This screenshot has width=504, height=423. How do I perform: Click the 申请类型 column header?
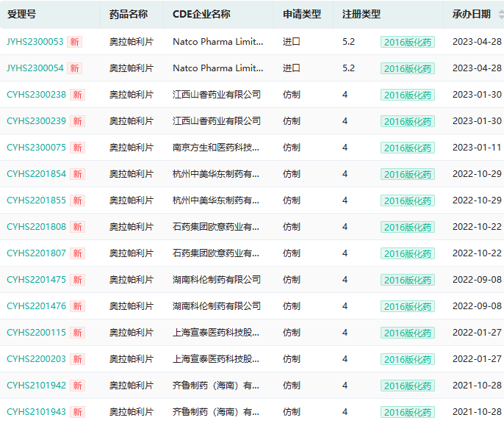(x=302, y=14)
